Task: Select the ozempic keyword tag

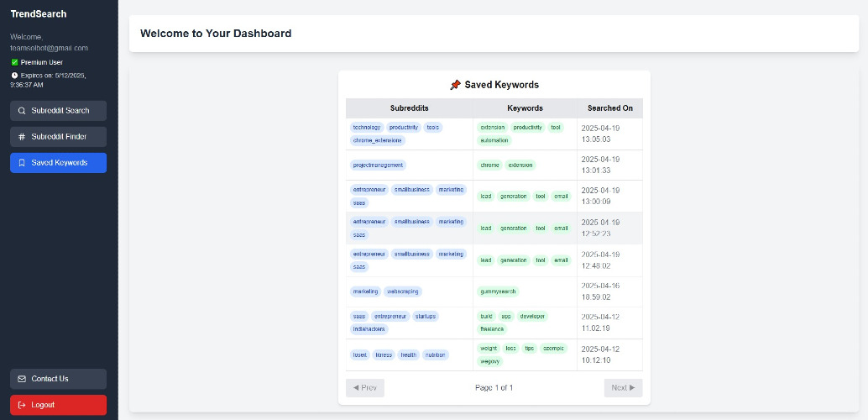Action: click(x=553, y=349)
